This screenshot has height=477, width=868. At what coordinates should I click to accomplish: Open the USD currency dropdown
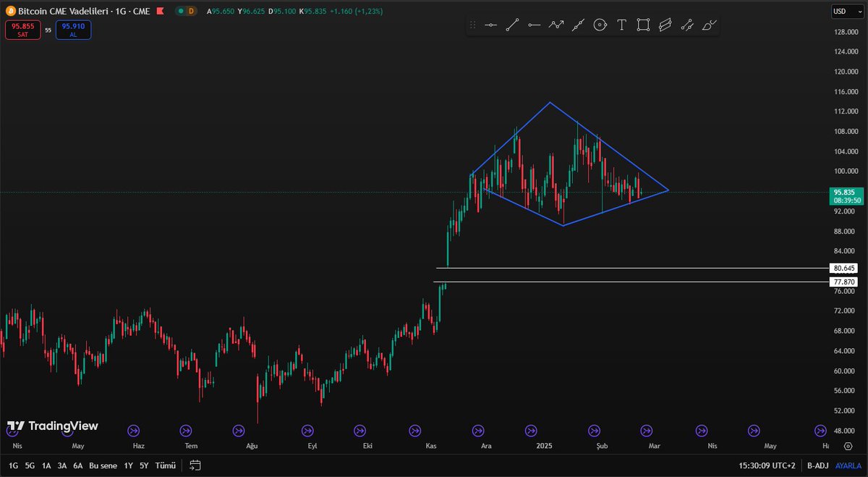842,11
